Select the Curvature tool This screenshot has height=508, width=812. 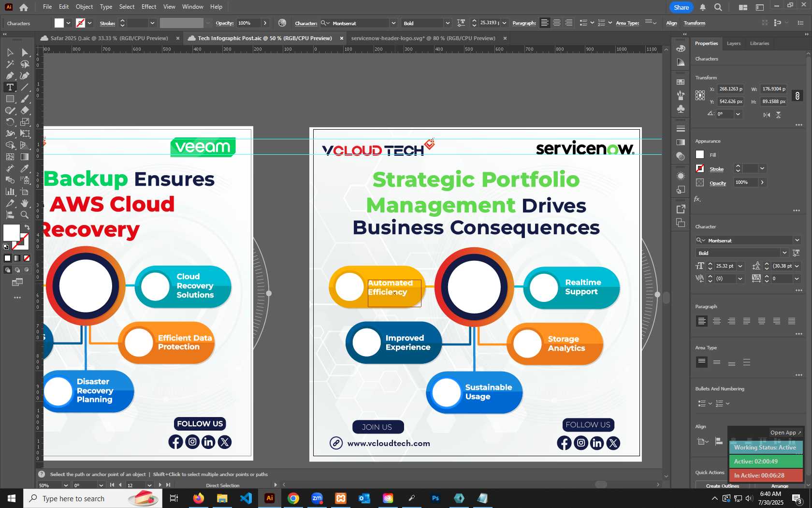25,75
